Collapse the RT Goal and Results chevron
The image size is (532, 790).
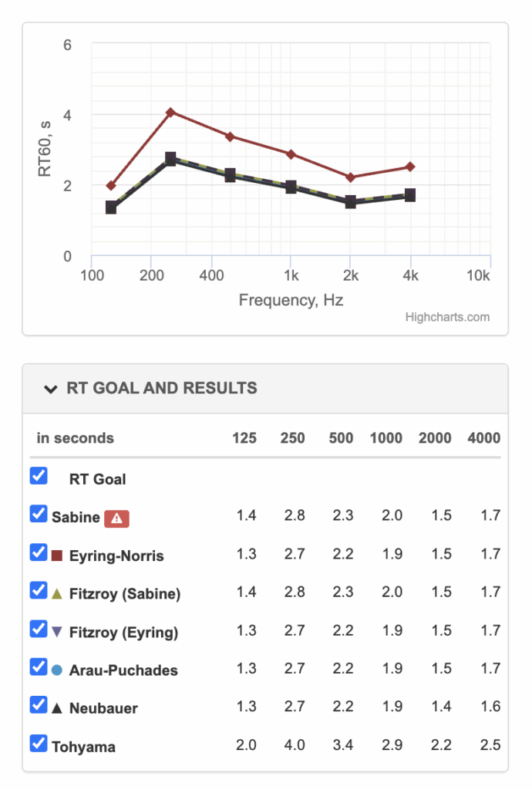50,389
